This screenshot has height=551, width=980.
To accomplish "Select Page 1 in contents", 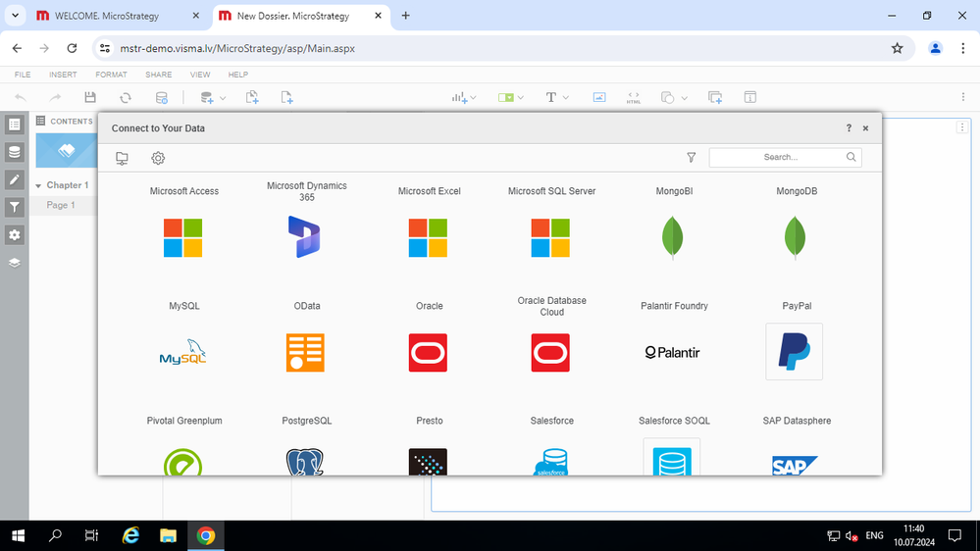I will click(61, 205).
